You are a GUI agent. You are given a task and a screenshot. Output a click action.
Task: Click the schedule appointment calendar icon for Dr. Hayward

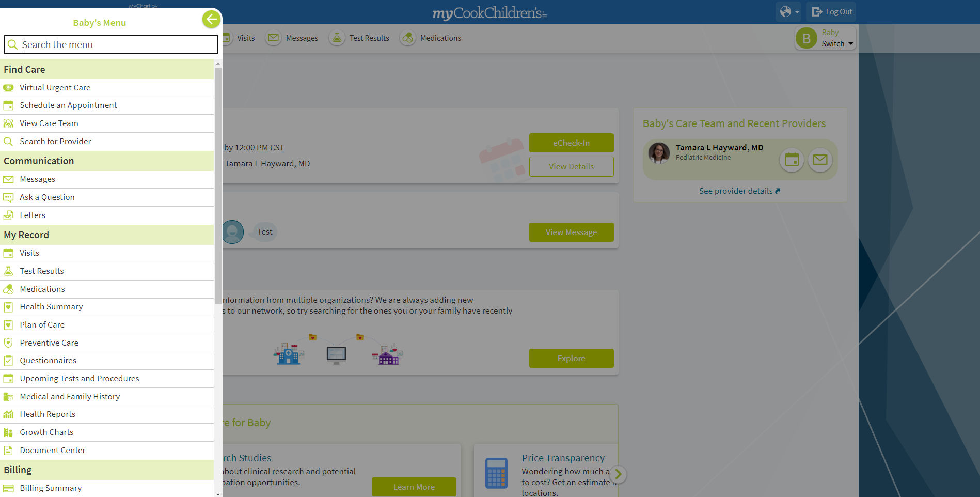coord(792,160)
